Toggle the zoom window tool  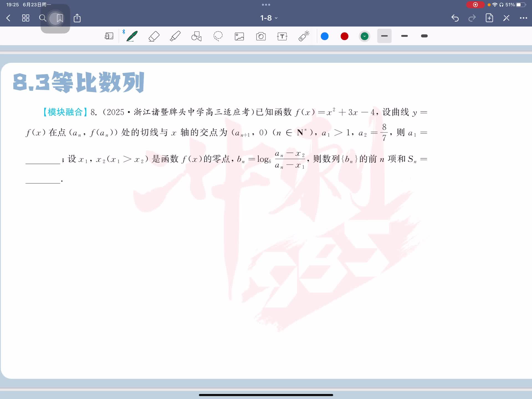point(109,36)
